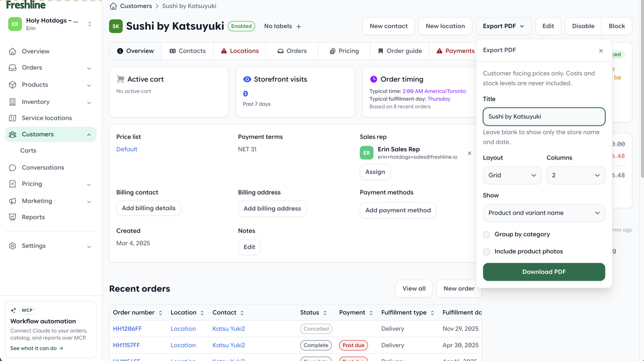Open the Carts item in sidebar
Screen dimensions: 644x361
click(28, 151)
